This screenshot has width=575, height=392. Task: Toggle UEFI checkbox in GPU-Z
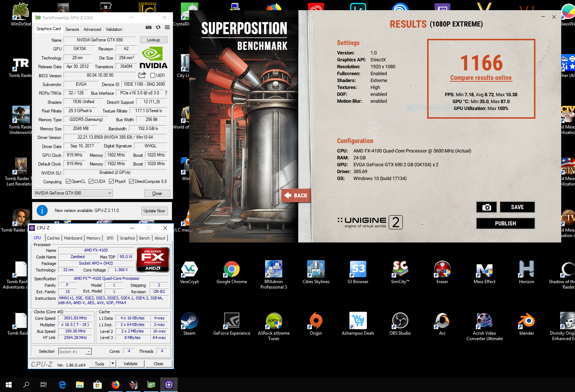click(153, 75)
